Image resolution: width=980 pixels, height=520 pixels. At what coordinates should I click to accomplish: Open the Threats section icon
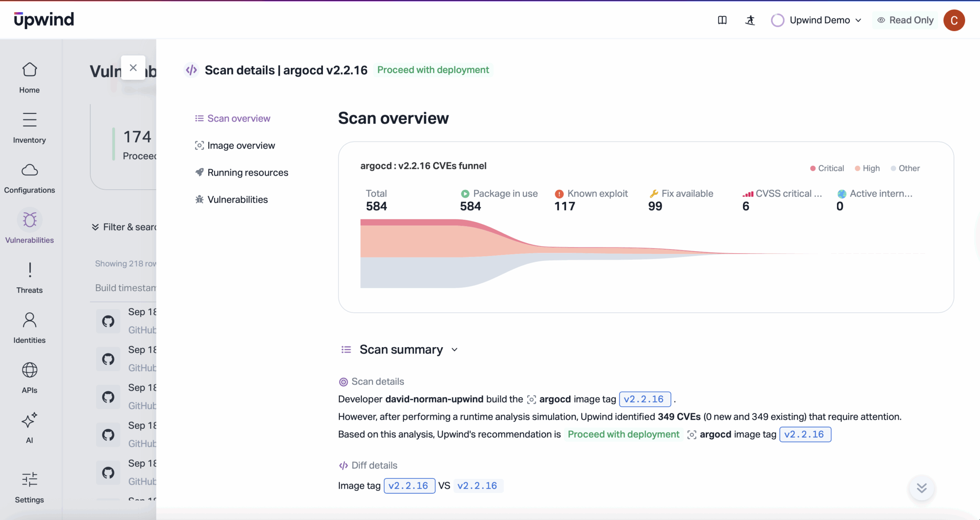[x=29, y=270]
